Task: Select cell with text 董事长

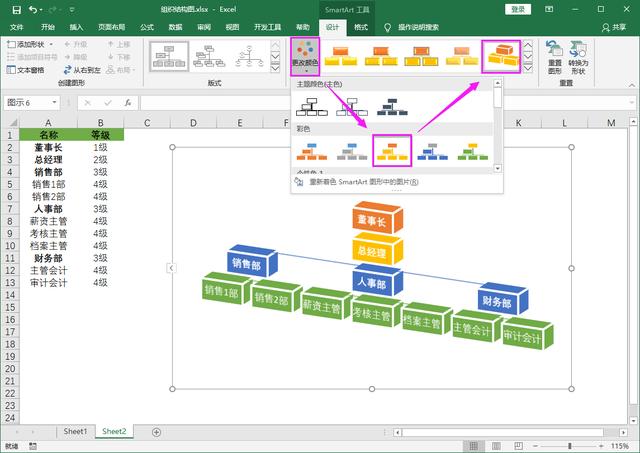Action: 48,147
